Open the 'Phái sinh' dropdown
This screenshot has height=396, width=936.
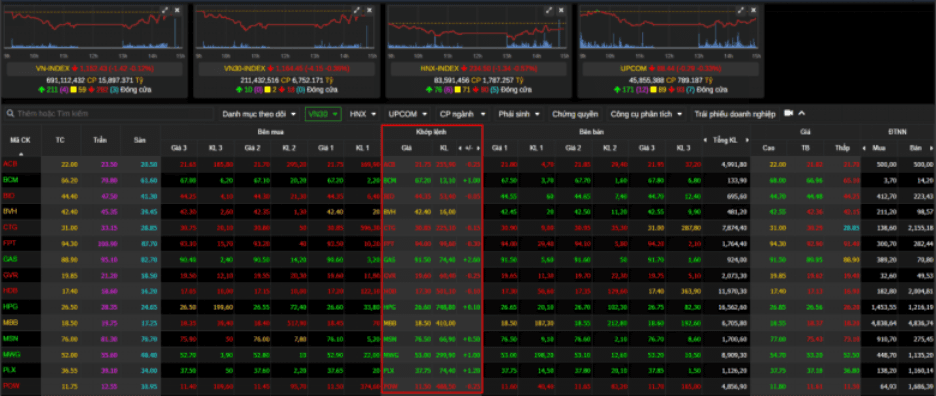(x=519, y=113)
